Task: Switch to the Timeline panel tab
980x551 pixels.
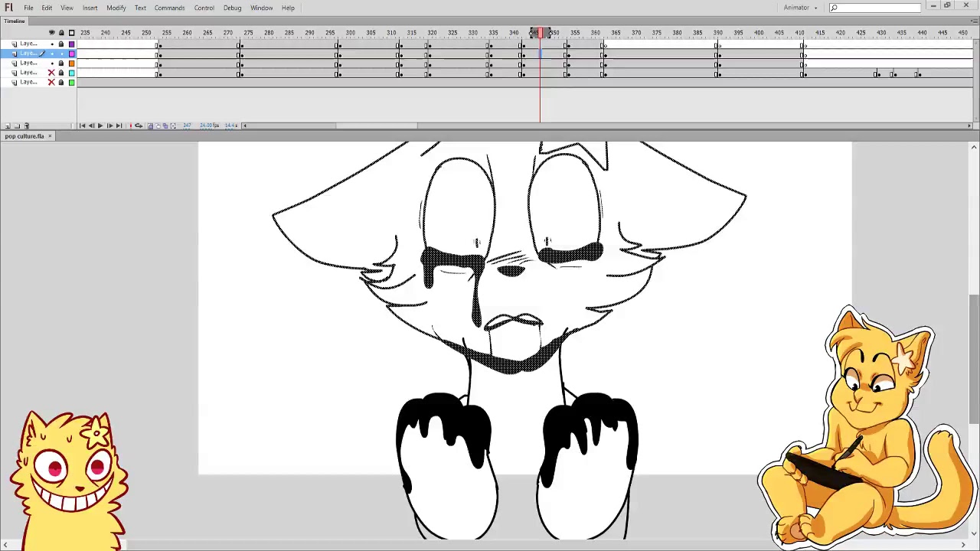Action: click(x=15, y=21)
